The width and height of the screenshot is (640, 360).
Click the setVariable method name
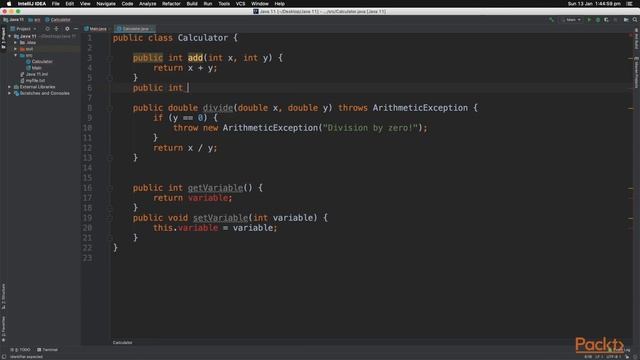tap(220, 218)
